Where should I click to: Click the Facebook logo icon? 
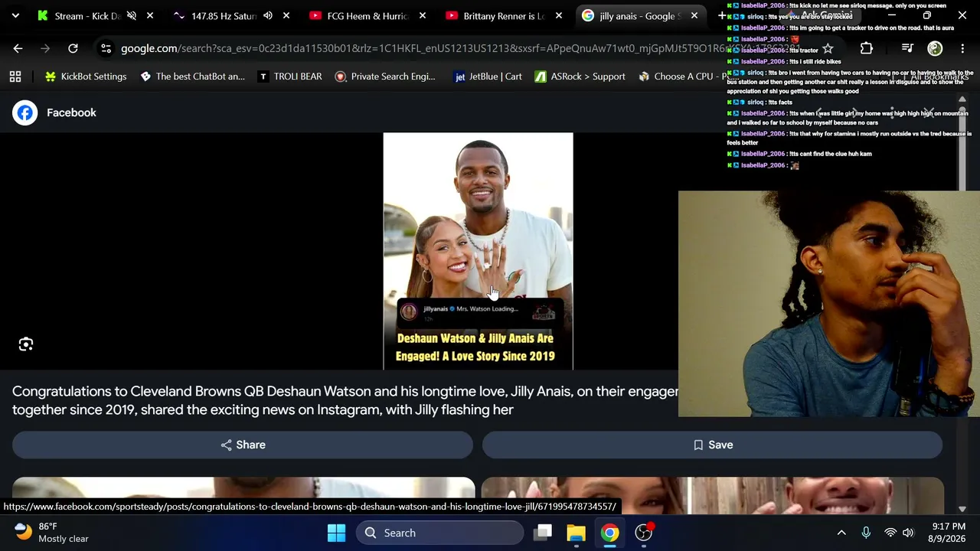(24, 112)
